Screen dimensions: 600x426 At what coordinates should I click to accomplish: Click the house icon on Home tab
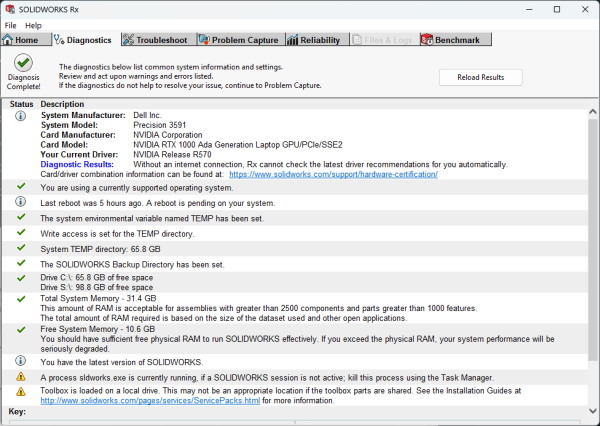click(x=8, y=39)
